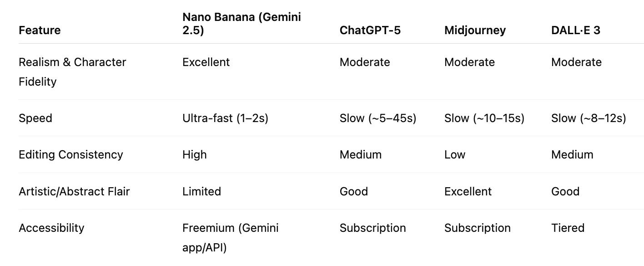Select the Nano Banana (Gemini 2.5) header
The width and height of the screenshot is (644, 266).
coord(241,24)
